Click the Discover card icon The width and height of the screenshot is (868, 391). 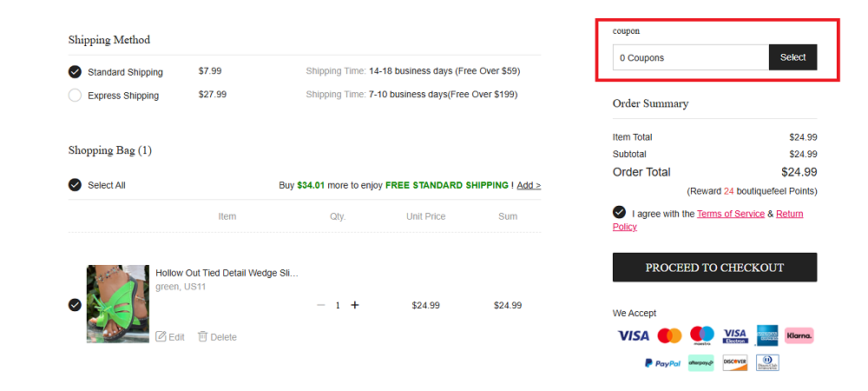[735, 363]
